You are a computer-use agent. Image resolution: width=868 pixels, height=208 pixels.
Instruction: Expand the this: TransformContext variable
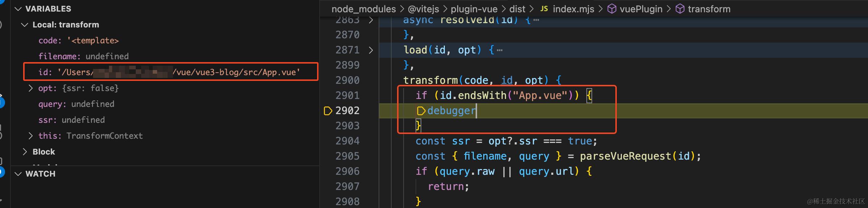point(31,136)
